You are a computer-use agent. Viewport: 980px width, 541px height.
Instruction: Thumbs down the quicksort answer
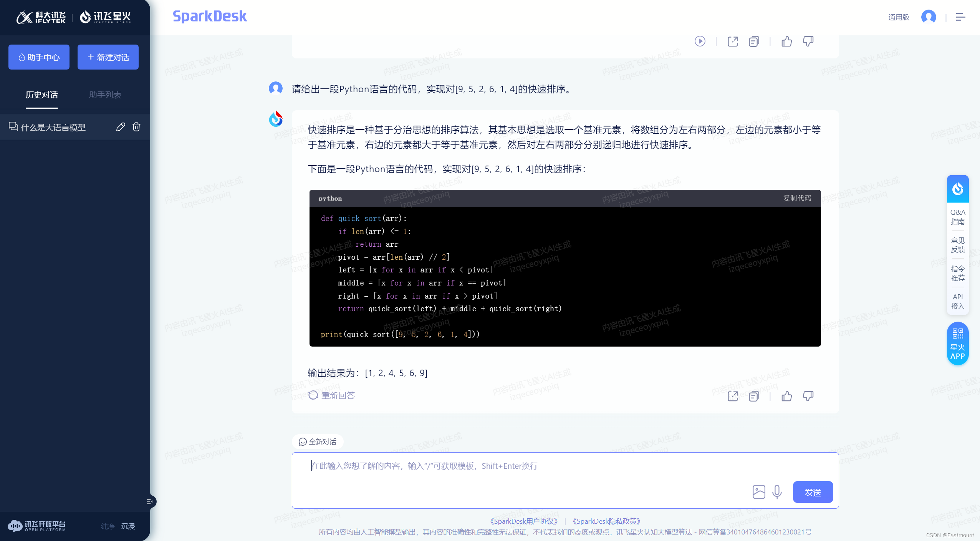[x=808, y=396]
